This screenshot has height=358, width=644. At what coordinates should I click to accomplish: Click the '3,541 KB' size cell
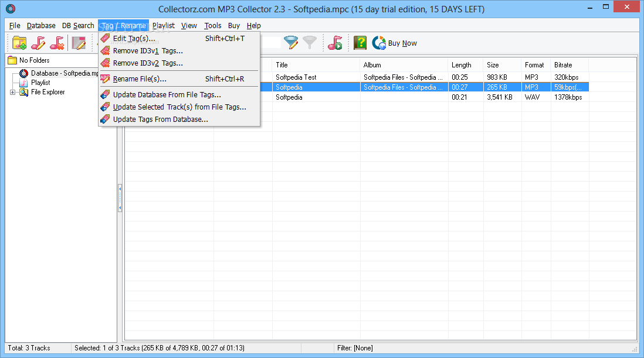pyautogui.click(x=500, y=97)
